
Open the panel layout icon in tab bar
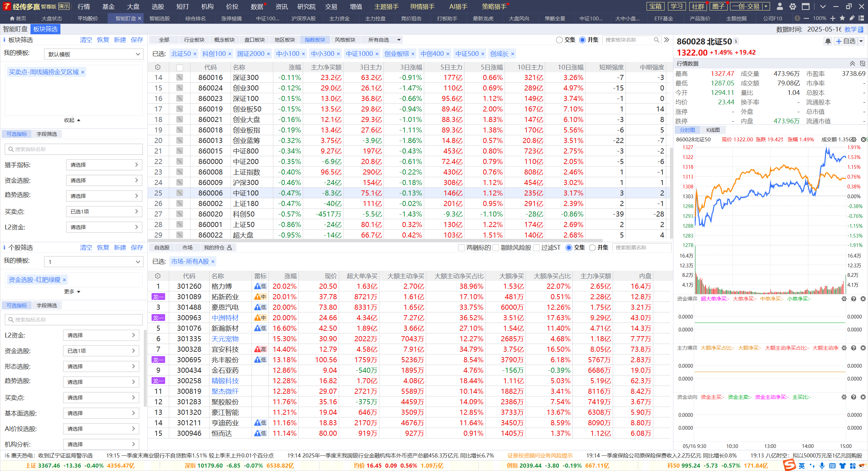(x=861, y=18)
